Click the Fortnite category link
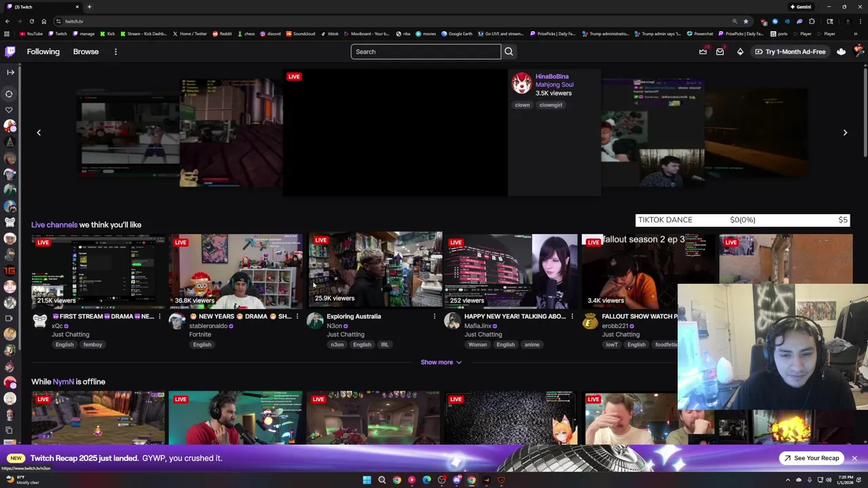The image size is (868, 488). click(200, 334)
